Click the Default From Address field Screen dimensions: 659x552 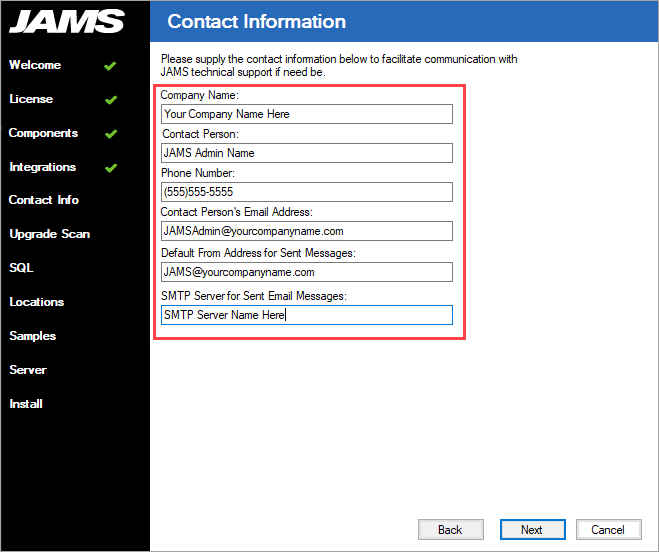coord(307,272)
